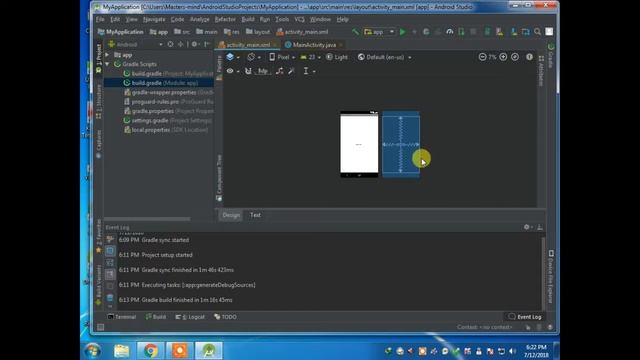Click the Event Log button in status bar
Image resolution: width=640 pixels, height=360 pixels.
click(525, 317)
